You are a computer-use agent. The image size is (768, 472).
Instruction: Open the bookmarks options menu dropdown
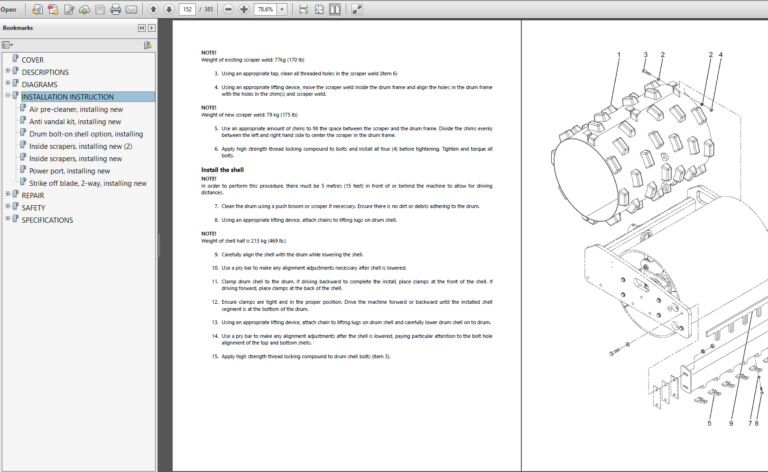[x=7, y=45]
